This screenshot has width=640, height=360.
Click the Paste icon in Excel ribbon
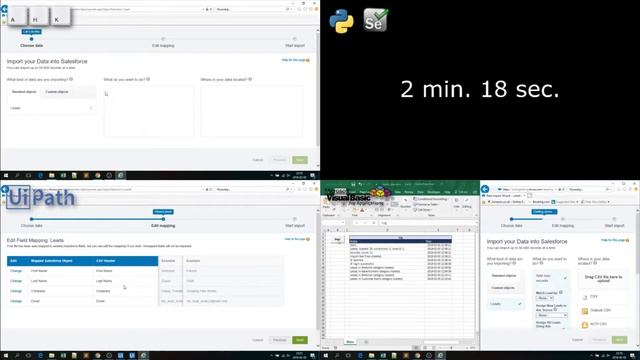click(327, 203)
